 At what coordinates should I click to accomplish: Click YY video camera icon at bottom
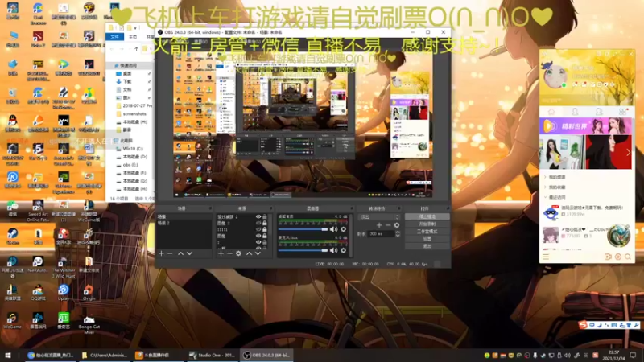[608, 257]
